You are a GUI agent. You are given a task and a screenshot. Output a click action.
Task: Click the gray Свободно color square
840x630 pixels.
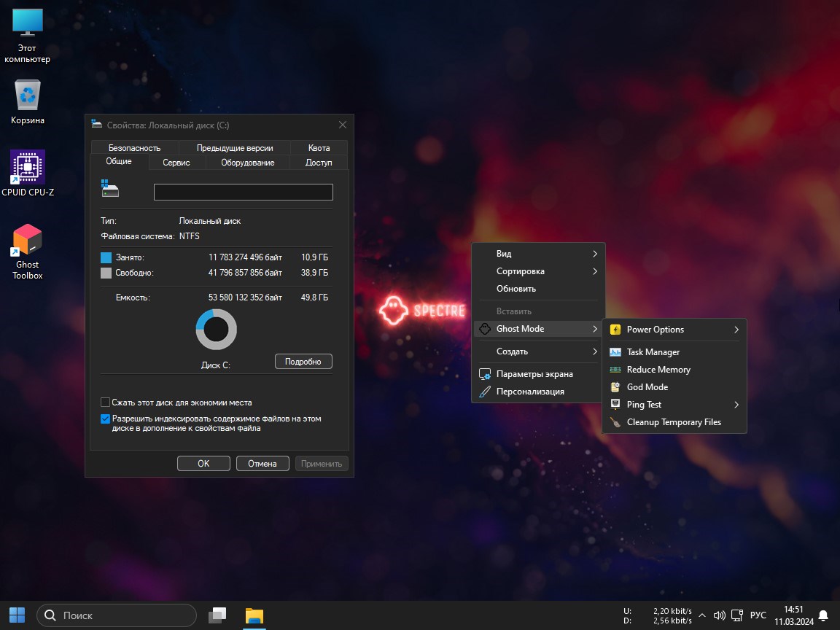(106, 273)
